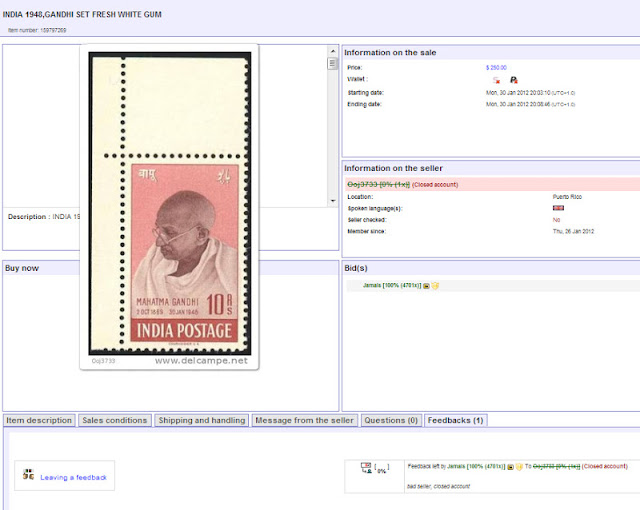640x510 pixels.
Task: Click the enlarged Gandhi stamp image
Action: (170, 203)
